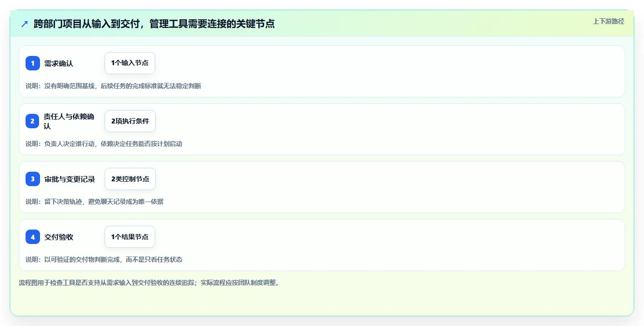
Task: Click the 责任人与依赖确认 step title
Action: tap(69, 121)
